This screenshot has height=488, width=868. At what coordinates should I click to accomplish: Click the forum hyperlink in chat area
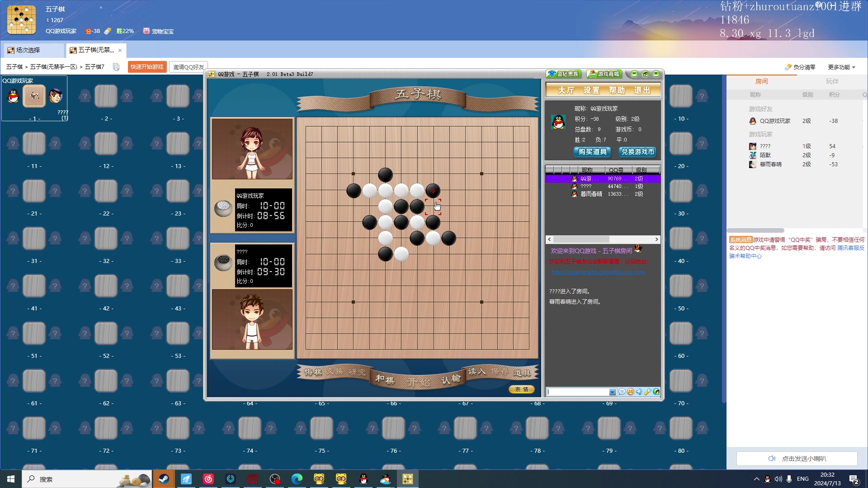click(x=598, y=272)
